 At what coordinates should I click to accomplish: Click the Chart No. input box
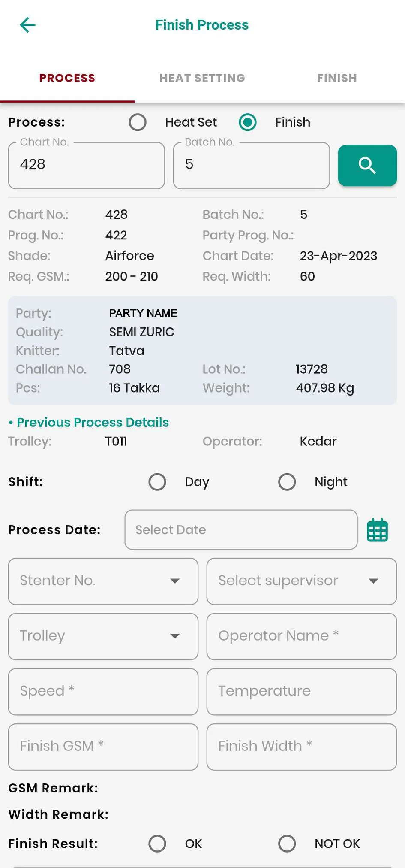point(86,166)
